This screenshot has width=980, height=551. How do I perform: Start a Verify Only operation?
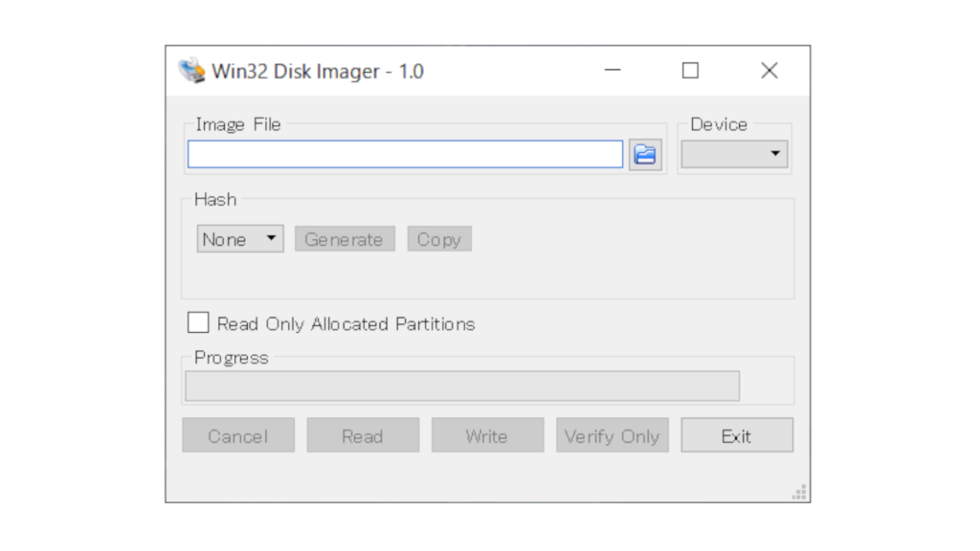(x=612, y=435)
